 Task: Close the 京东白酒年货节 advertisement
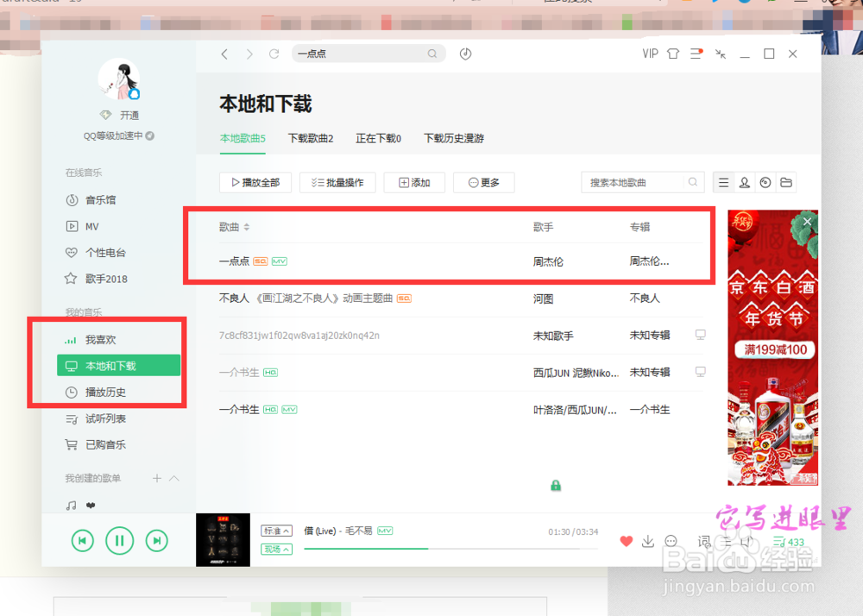807,221
